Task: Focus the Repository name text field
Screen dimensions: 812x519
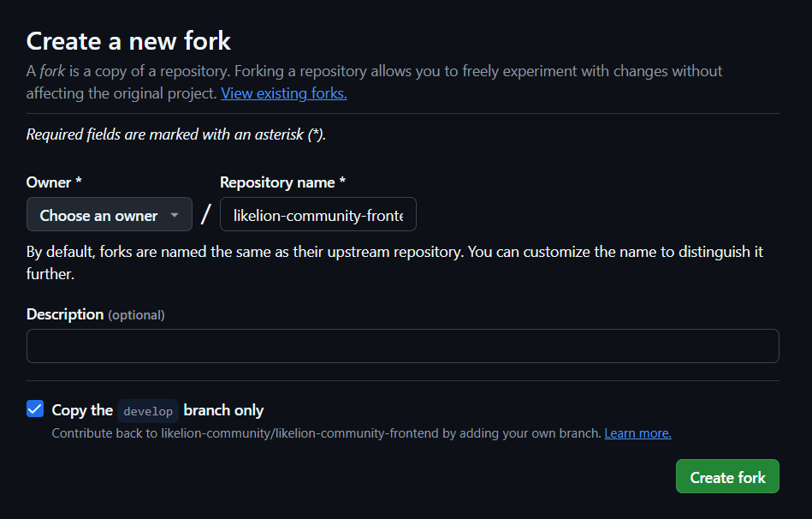Action: 317,216
